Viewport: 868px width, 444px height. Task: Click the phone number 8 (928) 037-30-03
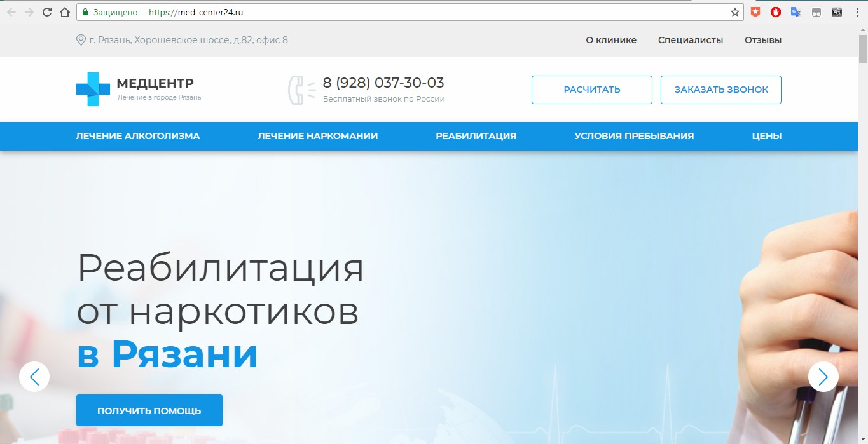point(383,83)
